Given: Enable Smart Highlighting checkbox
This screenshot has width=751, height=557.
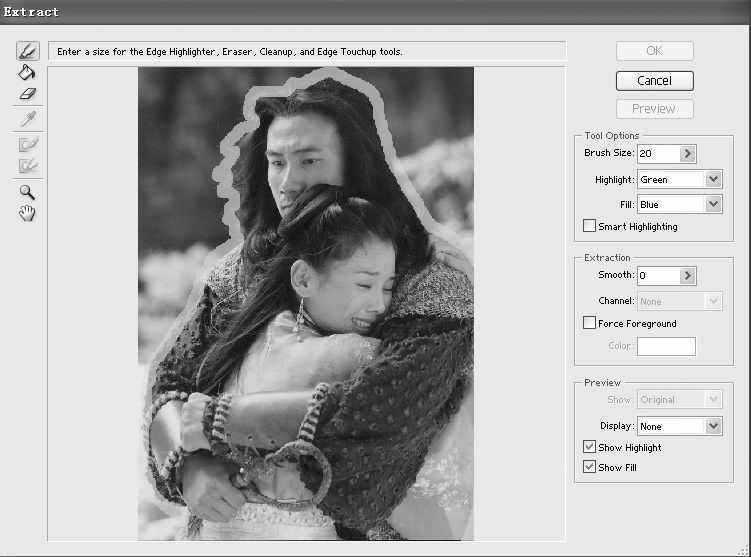Looking at the screenshot, I should [590, 227].
